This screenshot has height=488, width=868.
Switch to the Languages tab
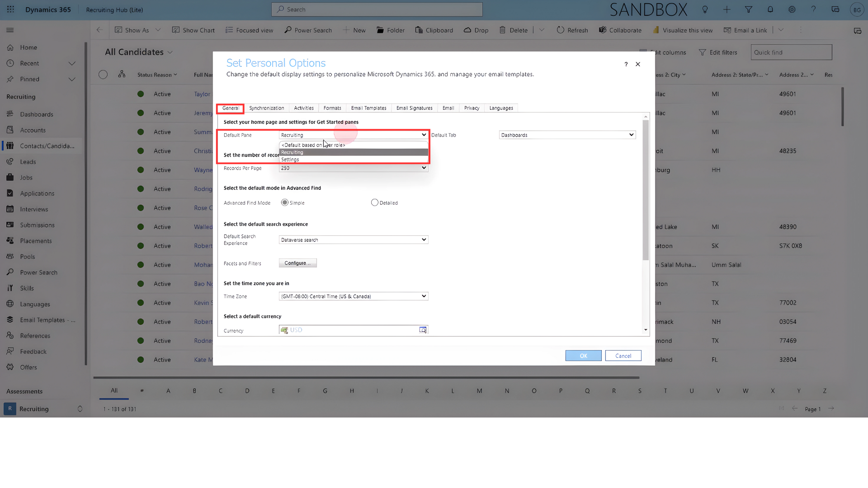coord(501,108)
